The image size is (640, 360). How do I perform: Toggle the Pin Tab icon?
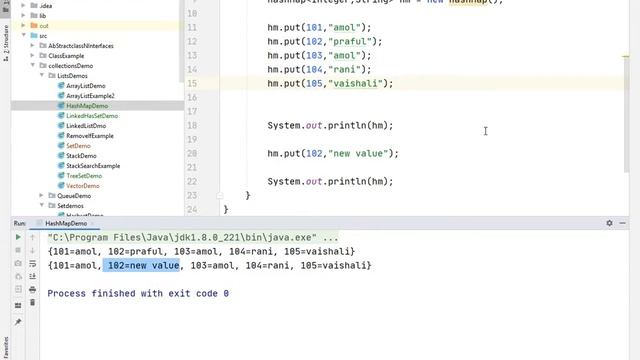[x=18, y=322]
